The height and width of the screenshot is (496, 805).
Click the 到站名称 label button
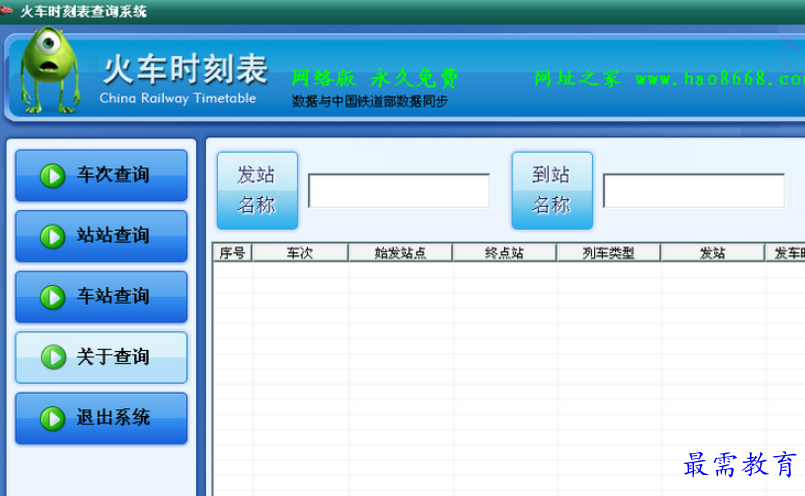click(x=552, y=190)
